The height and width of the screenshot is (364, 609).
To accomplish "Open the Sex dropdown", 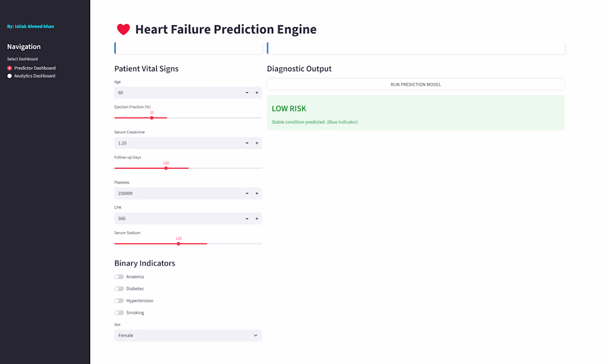I will [188, 335].
